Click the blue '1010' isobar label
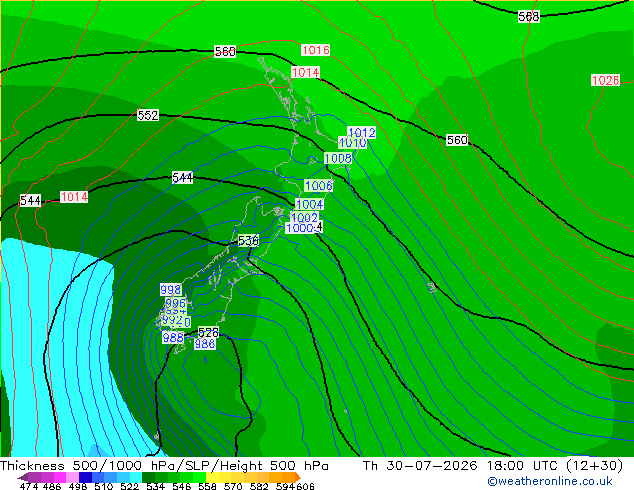The image size is (634, 490). click(x=353, y=143)
